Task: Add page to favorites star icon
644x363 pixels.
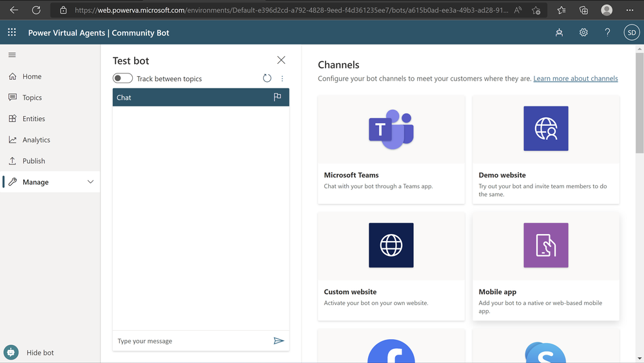Action: [536, 10]
